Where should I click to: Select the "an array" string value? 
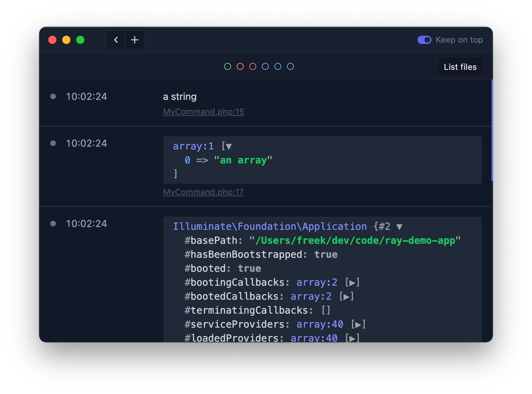[x=243, y=160]
